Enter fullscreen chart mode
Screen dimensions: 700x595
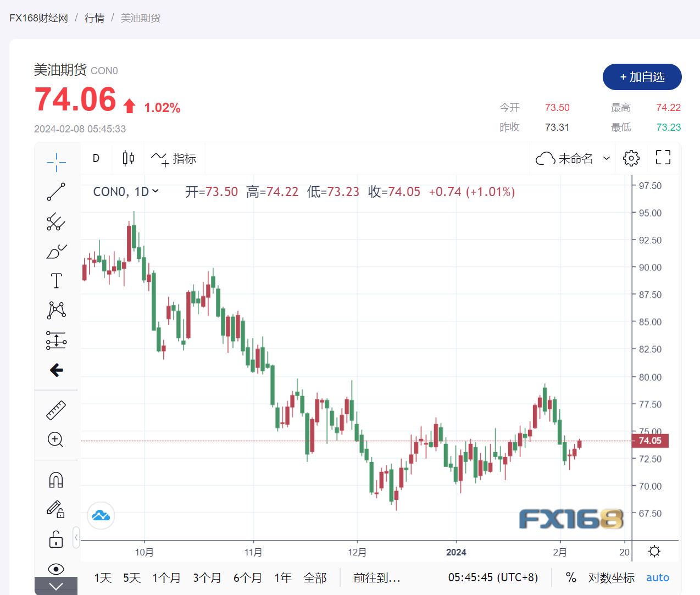663,158
